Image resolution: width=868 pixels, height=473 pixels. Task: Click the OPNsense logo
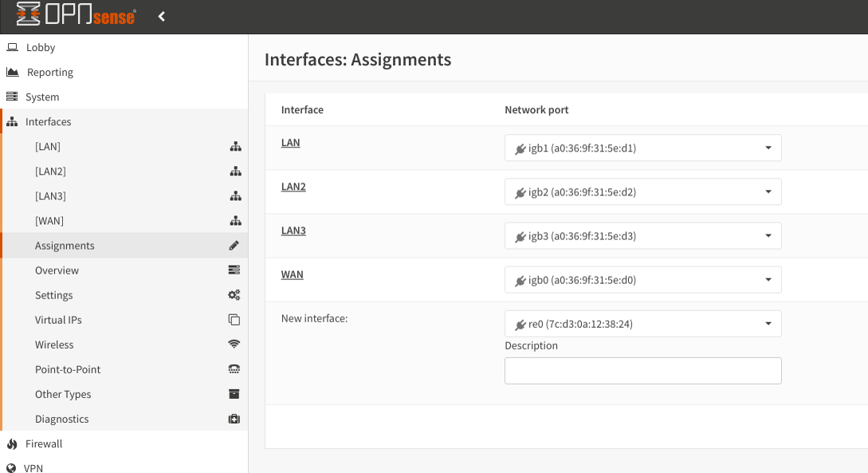click(x=76, y=14)
